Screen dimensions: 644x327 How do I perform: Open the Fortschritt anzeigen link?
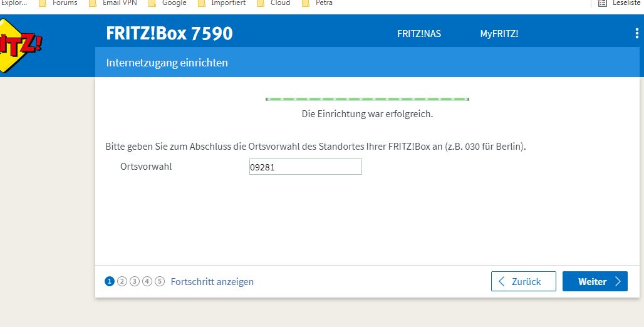pyautogui.click(x=212, y=281)
